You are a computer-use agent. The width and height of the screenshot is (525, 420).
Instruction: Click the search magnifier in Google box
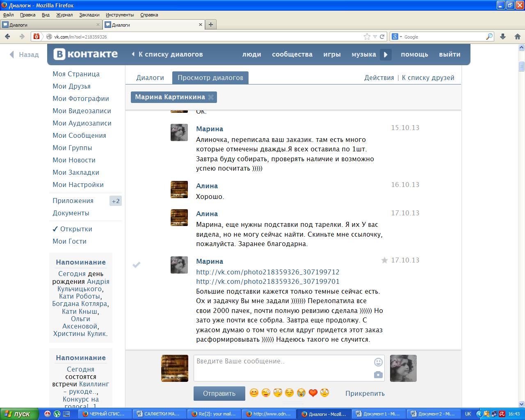(x=489, y=37)
